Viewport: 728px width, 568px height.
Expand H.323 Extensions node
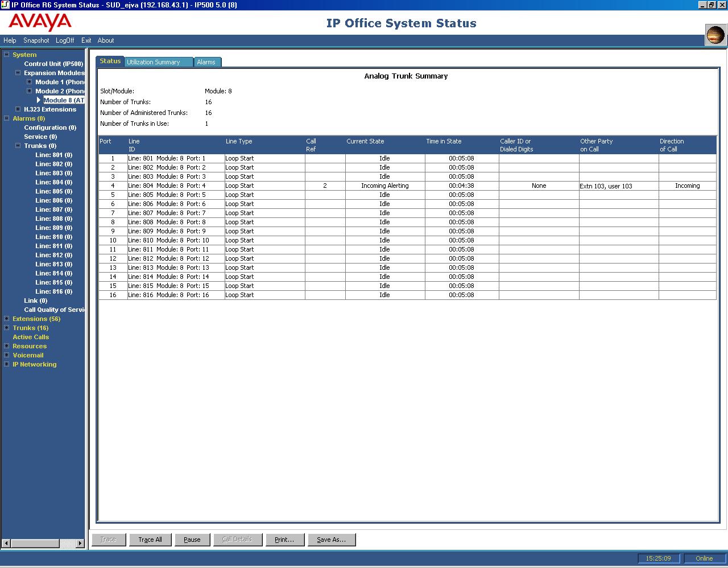coord(18,109)
